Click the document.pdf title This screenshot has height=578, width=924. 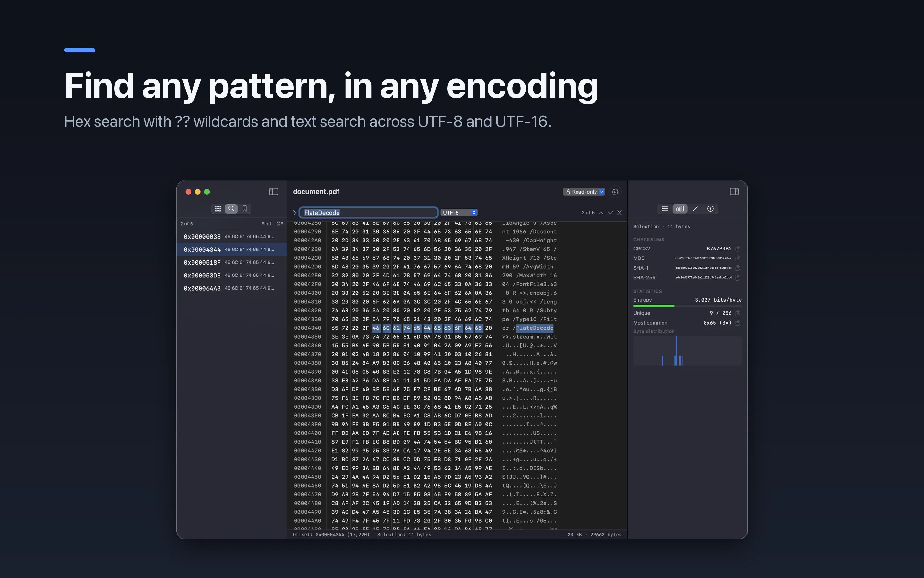click(x=316, y=191)
